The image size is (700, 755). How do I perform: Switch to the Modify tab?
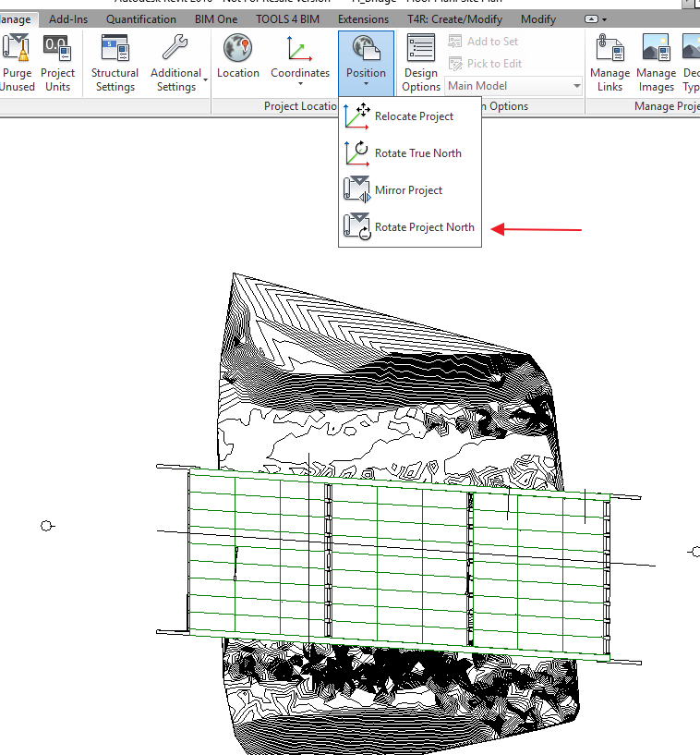click(x=537, y=19)
